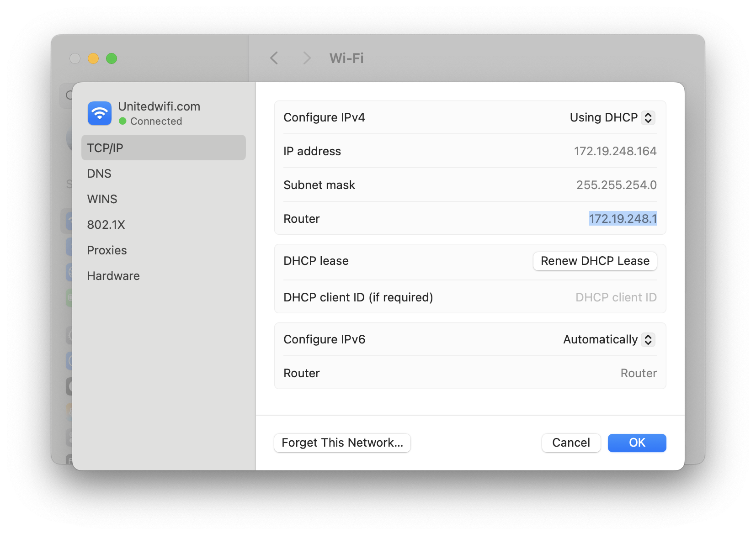Click the IP address label
Screen dimensions: 756x538
[x=312, y=151]
